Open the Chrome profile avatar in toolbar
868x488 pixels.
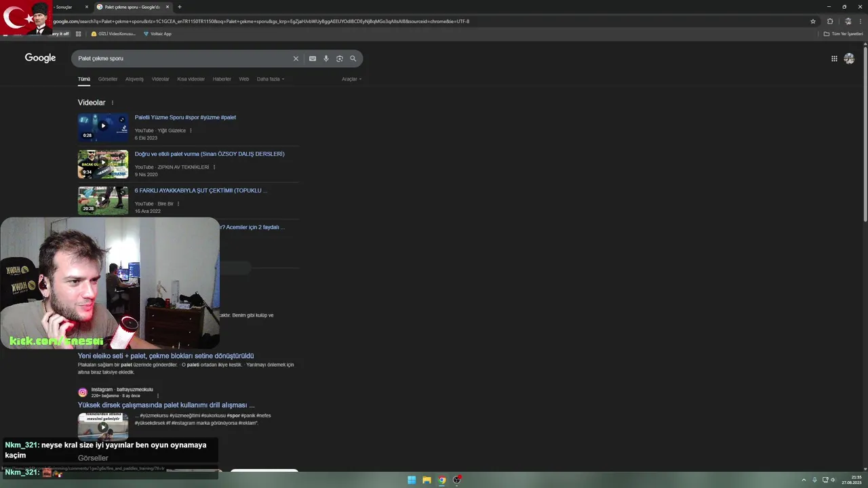[848, 21]
